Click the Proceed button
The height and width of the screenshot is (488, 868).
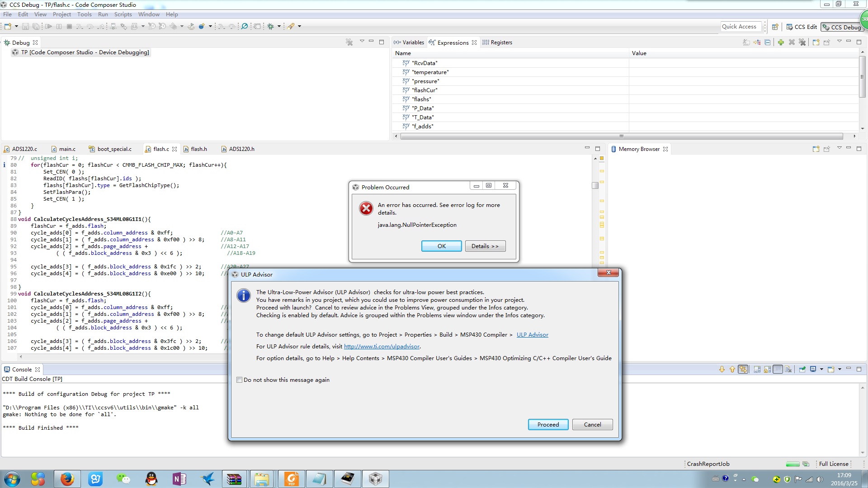(x=548, y=424)
